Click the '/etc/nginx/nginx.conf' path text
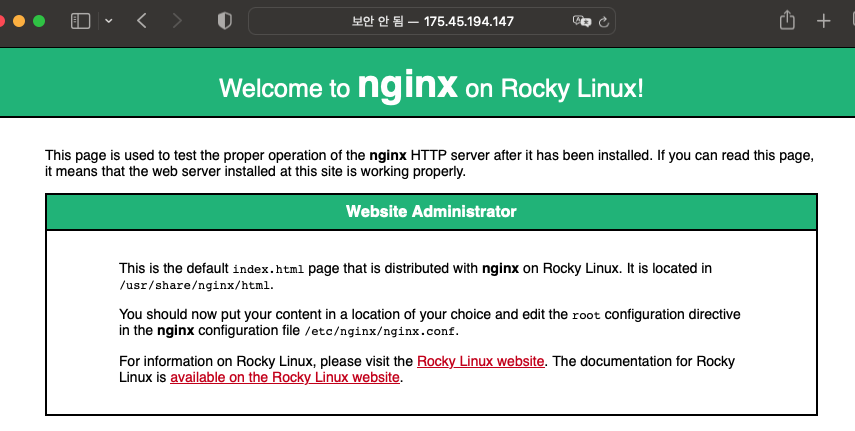The width and height of the screenshot is (855, 431). [380, 331]
